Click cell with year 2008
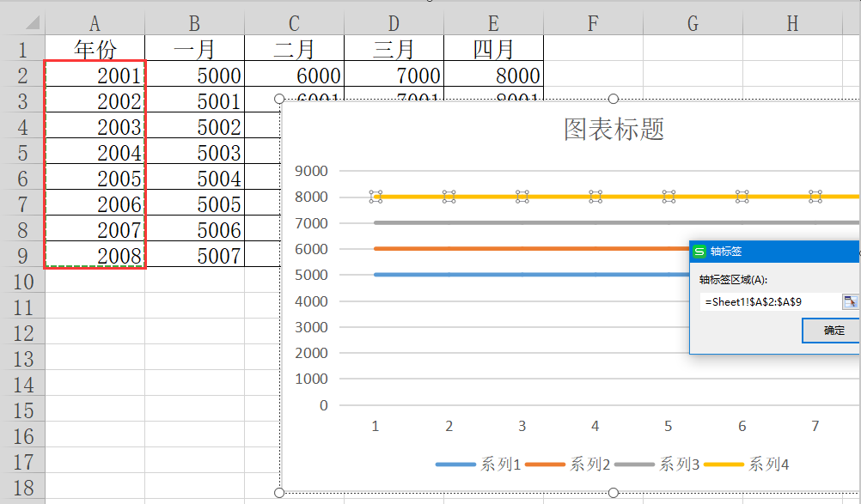The width and height of the screenshot is (861, 504). click(95, 256)
